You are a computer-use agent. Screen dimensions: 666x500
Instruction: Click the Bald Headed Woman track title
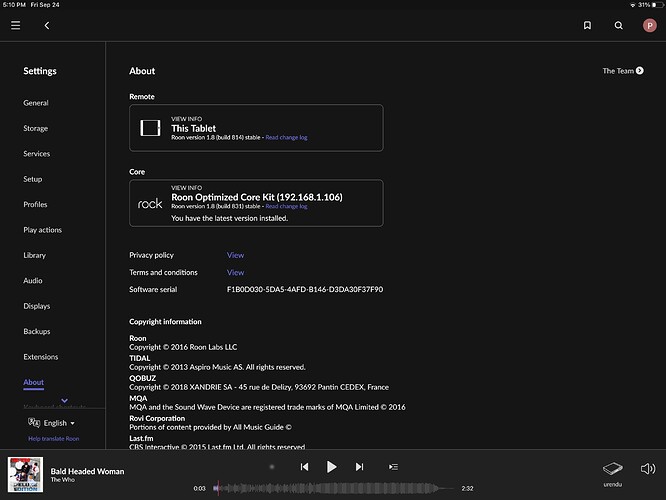click(x=87, y=471)
